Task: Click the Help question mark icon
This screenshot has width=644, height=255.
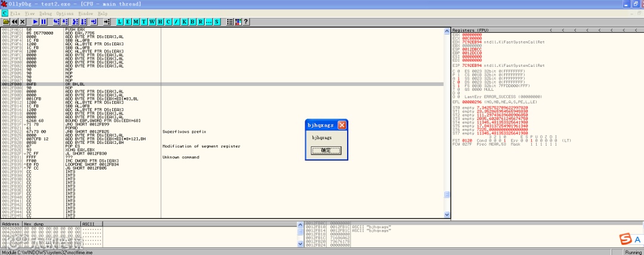Action: [246, 22]
